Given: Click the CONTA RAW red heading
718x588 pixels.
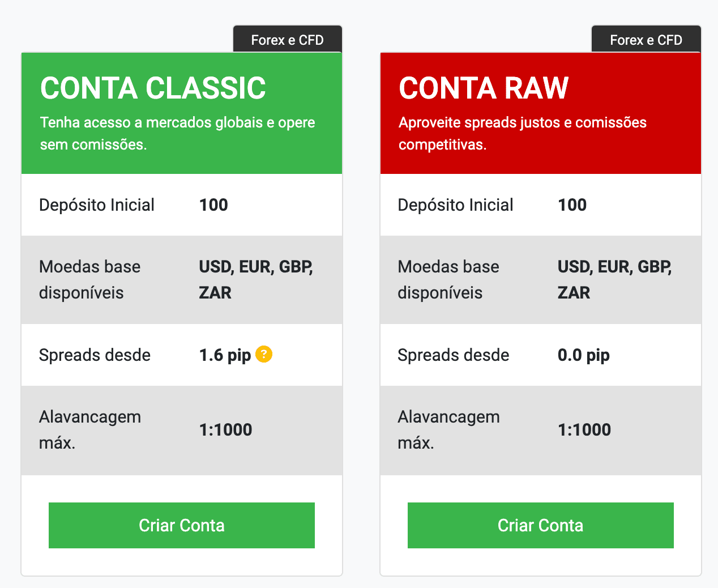Looking at the screenshot, I should pyautogui.click(x=484, y=88).
